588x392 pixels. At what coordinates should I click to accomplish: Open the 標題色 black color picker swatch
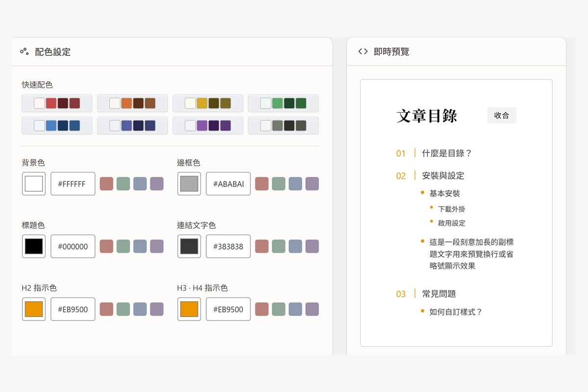[34, 246]
